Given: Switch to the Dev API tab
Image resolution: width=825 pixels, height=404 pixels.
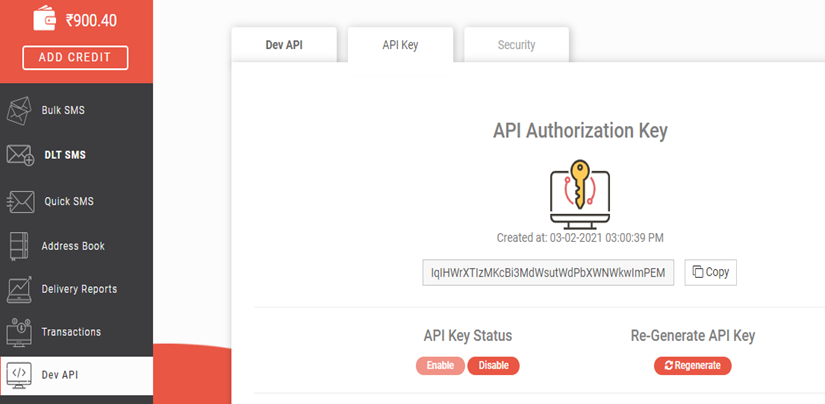Looking at the screenshot, I should [x=284, y=45].
